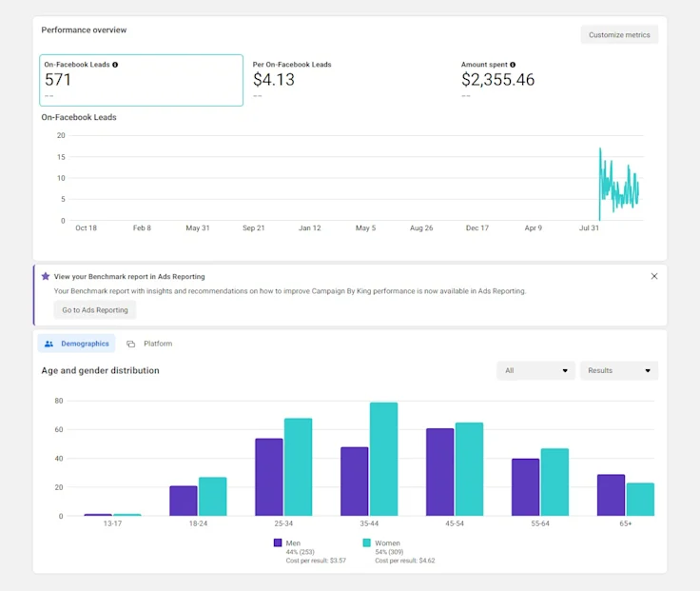Click the Oct 18 date label
The width and height of the screenshot is (700, 591).
click(x=86, y=227)
